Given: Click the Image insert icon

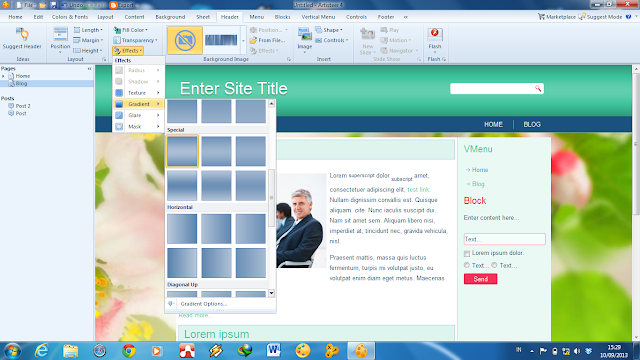Looking at the screenshot, I should 304,35.
